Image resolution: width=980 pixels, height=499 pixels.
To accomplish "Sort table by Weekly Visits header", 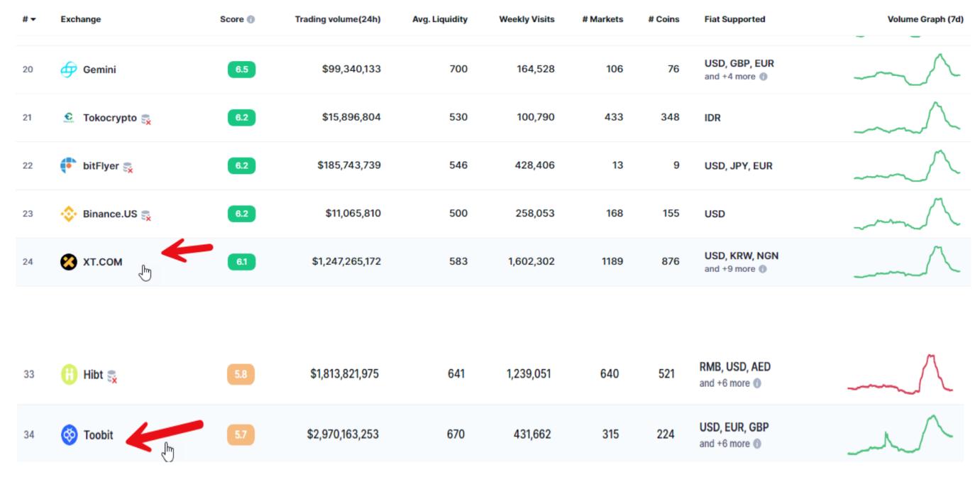I will (x=527, y=19).
